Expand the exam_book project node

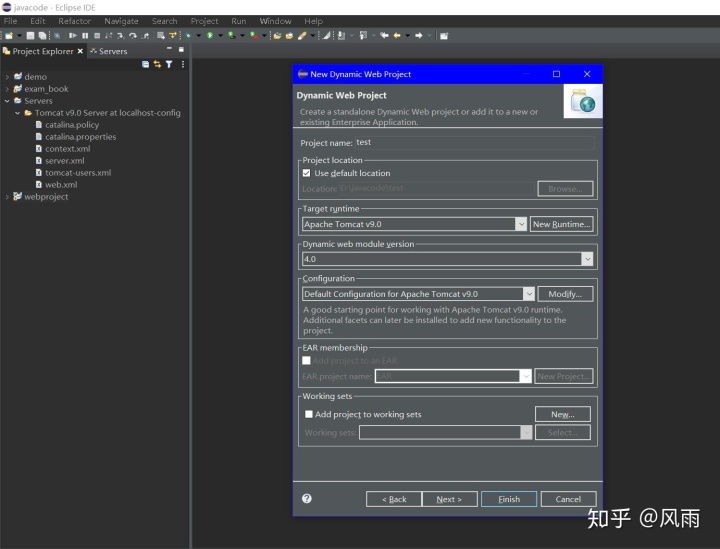click(7, 89)
